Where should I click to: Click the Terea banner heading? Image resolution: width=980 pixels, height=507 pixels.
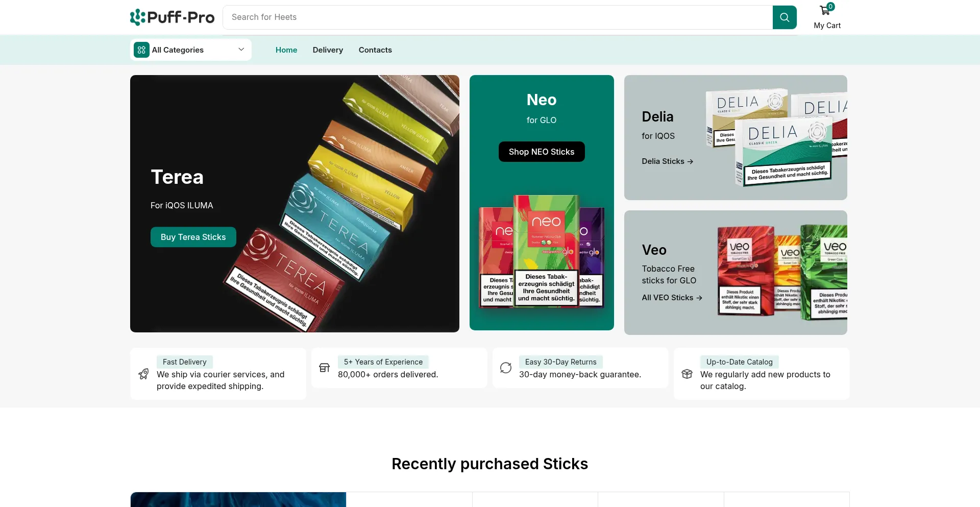click(177, 177)
